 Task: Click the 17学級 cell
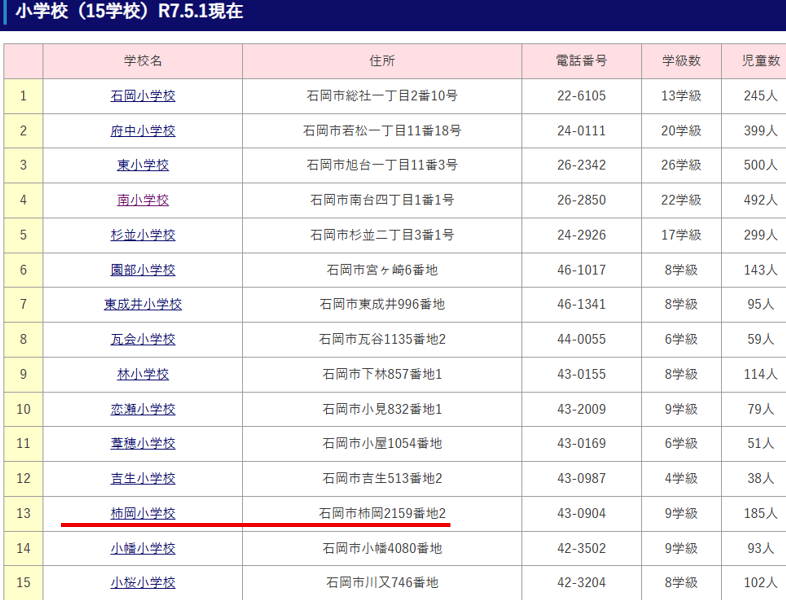[x=681, y=235]
